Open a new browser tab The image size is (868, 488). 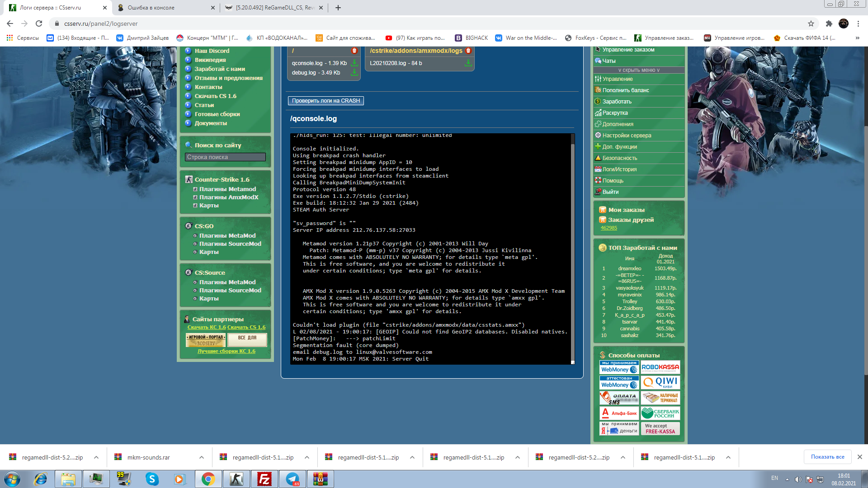coord(338,8)
